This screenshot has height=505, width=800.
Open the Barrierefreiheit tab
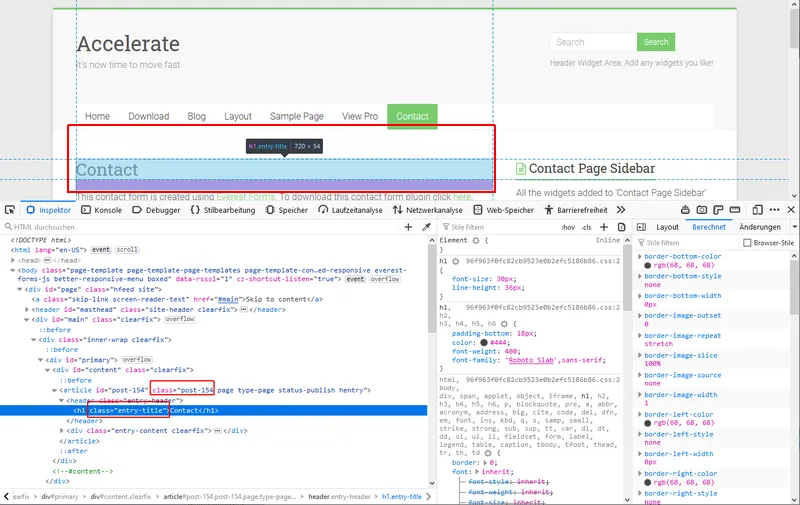(x=576, y=210)
